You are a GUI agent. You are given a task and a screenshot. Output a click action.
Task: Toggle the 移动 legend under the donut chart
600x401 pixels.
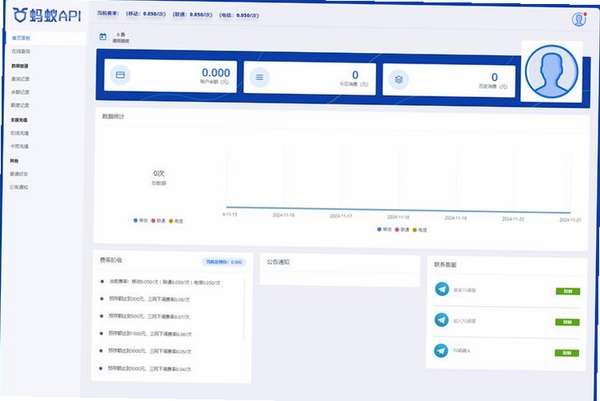[x=140, y=220]
